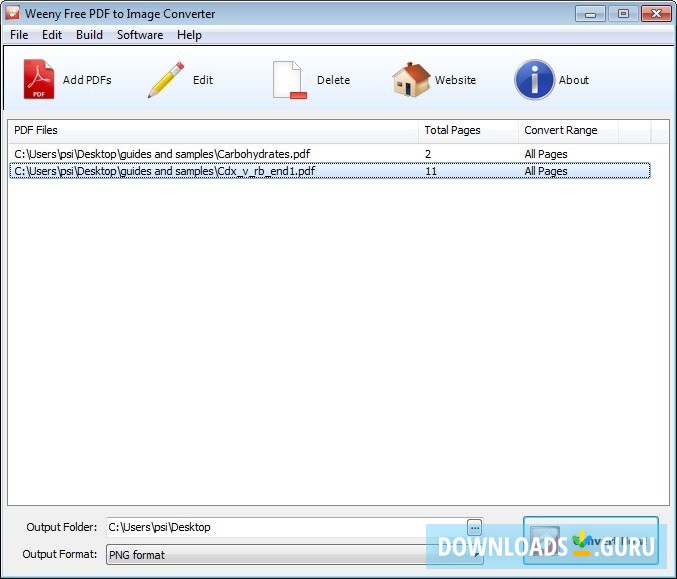677x579 pixels.
Task: Select the Edit pencil icon
Action: [166, 79]
